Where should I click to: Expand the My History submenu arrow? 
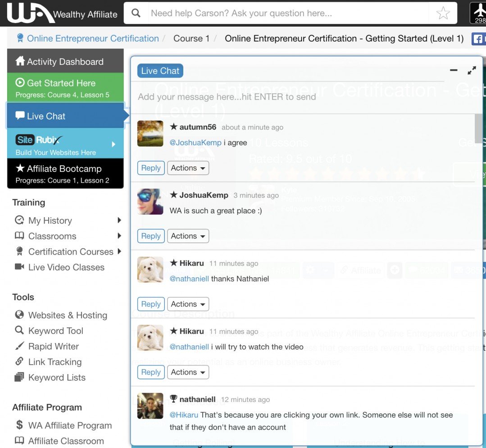[x=119, y=220]
